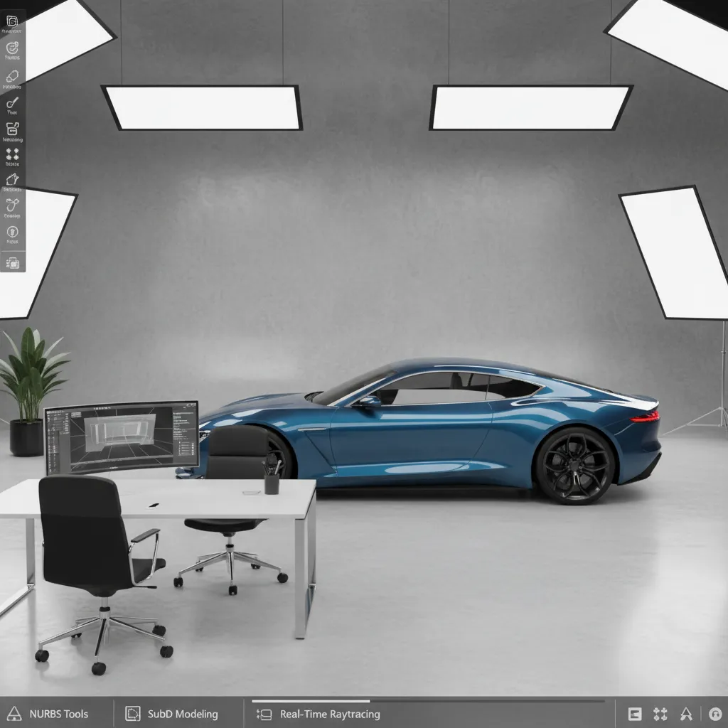Viewport: 728px width, 728px height.
Task: Toggle the grid view icon at bottom right
Action: click(662, 713)
